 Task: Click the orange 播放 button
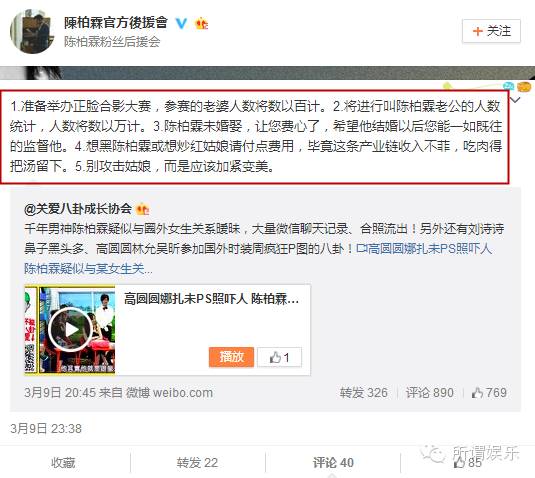(x=231, y=357)
